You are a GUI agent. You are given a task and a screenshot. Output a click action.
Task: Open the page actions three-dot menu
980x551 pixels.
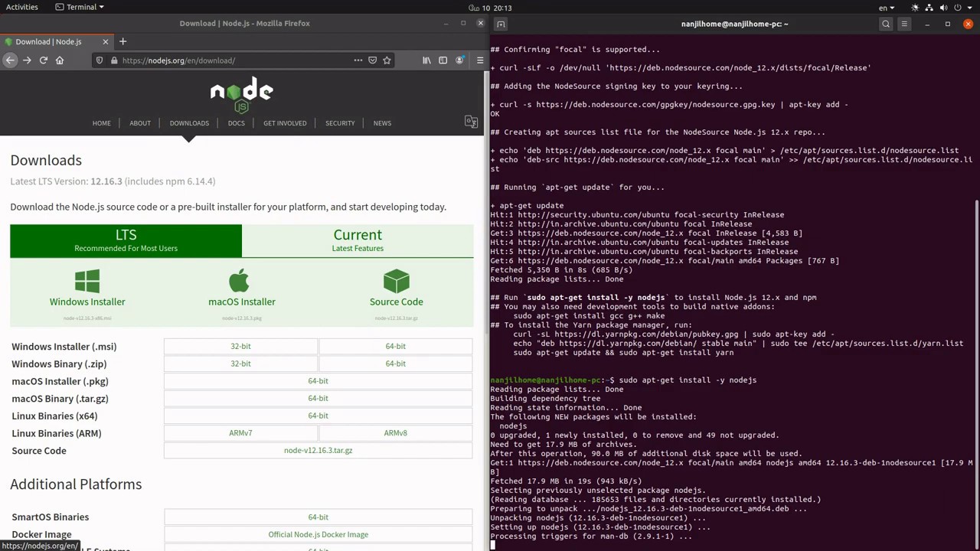click(x=358, y=60)
